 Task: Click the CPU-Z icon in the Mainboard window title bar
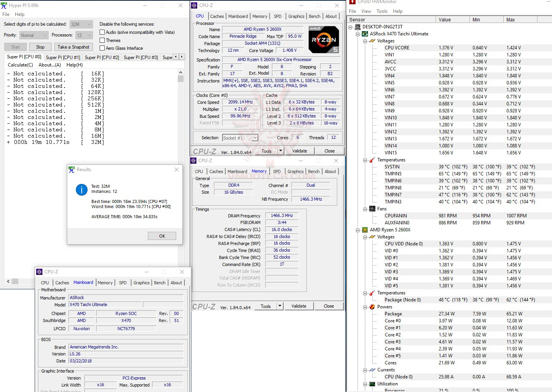(39, 272)
